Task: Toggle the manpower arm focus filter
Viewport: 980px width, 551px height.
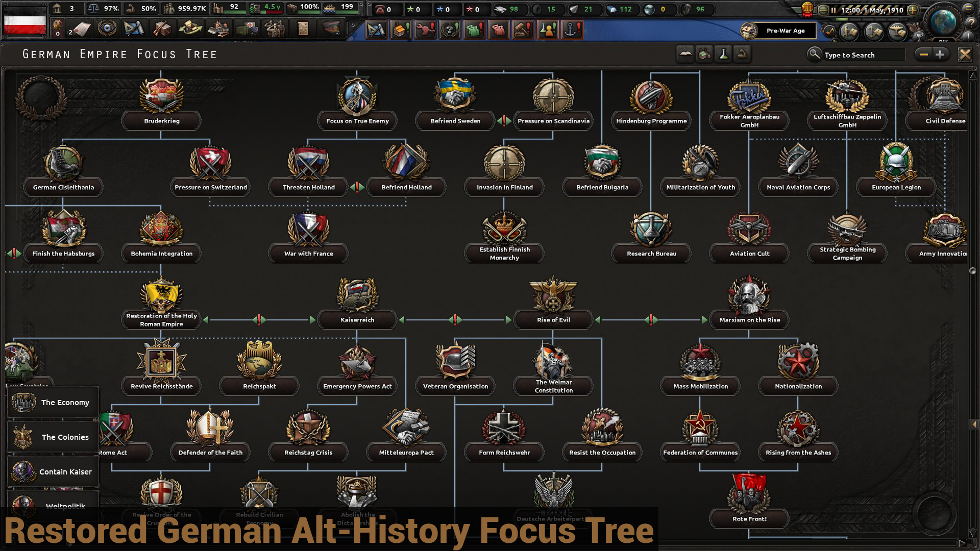Action: [742, 54]
